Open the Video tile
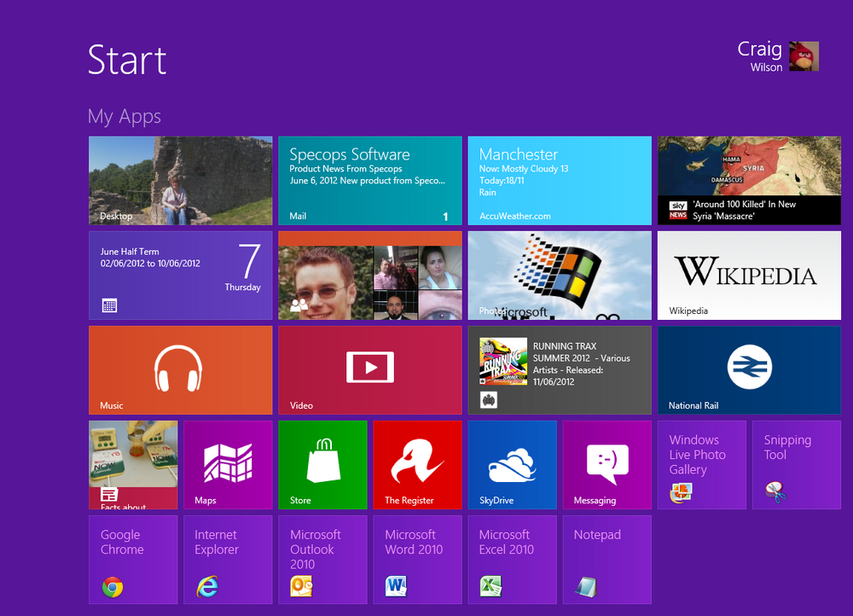The height and width of the screenshot is (616, 853). [370, 370]
